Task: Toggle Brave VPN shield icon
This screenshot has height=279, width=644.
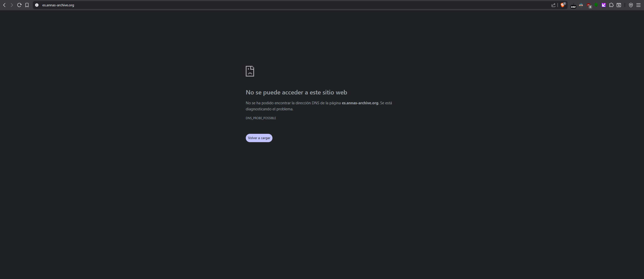Action: (x=631, y=5)
